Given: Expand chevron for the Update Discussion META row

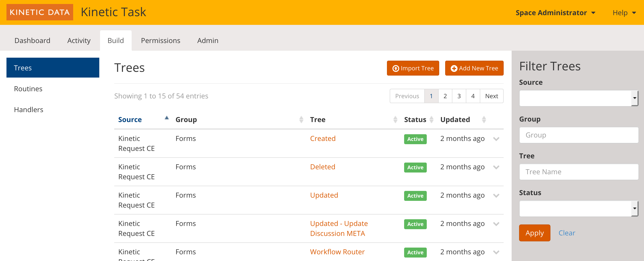Looking at the screenshot, I should coord(496,224).
